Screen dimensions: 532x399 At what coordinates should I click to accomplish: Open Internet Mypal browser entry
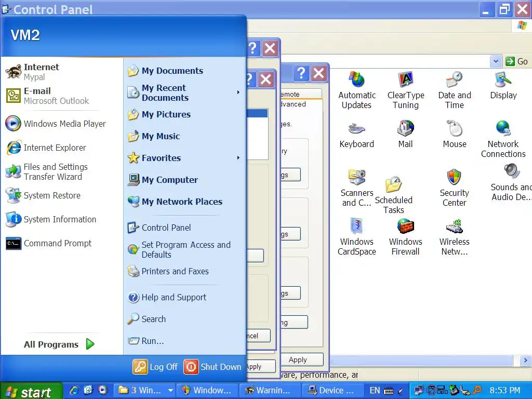coord(62,72)
